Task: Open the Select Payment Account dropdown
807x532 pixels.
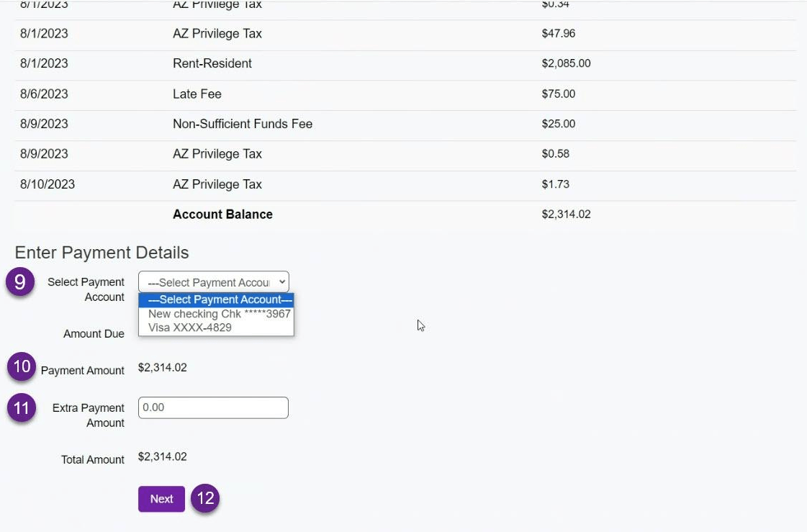Action: [x=213, y=282]
